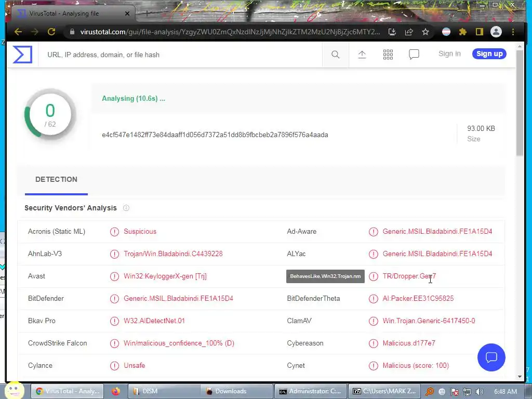This screenshot has width=532, height=399.
Task: Click the search magnifier icon
Action: pyautogui.click(x=335, y=54)
